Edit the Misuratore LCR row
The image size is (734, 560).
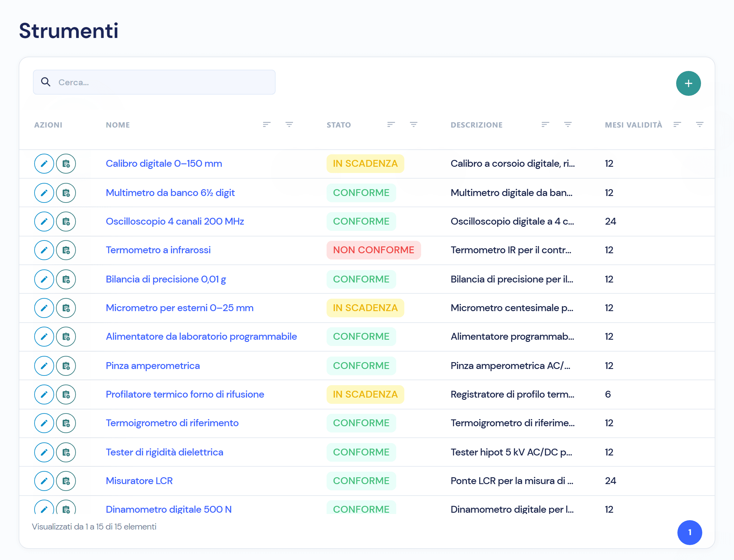coord(44,481)
